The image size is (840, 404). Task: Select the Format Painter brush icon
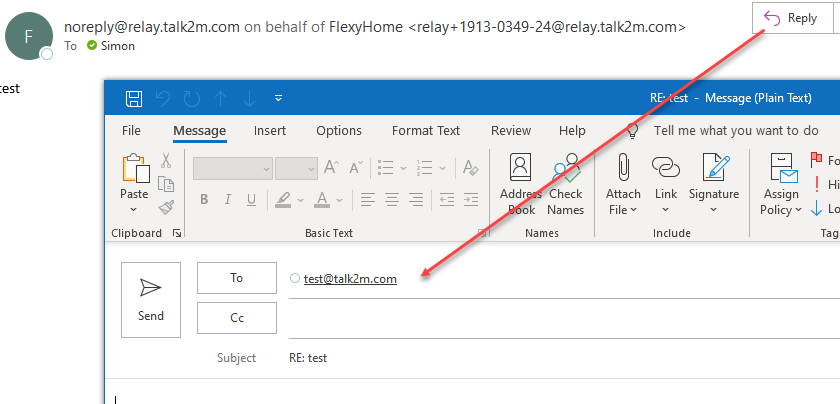(x=166, y=207)
